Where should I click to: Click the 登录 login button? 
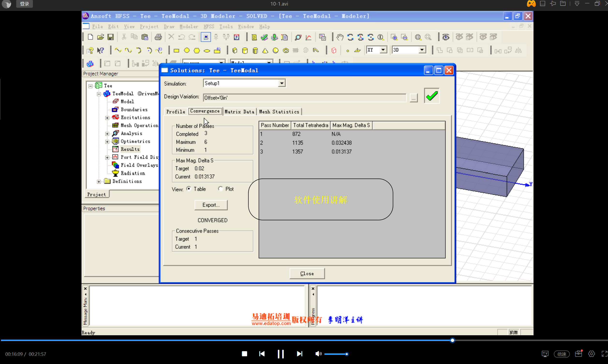click(24, 4)
